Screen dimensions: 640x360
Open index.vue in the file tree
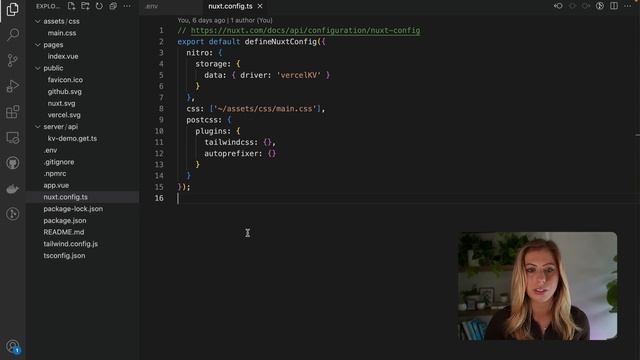click(63, 56)
